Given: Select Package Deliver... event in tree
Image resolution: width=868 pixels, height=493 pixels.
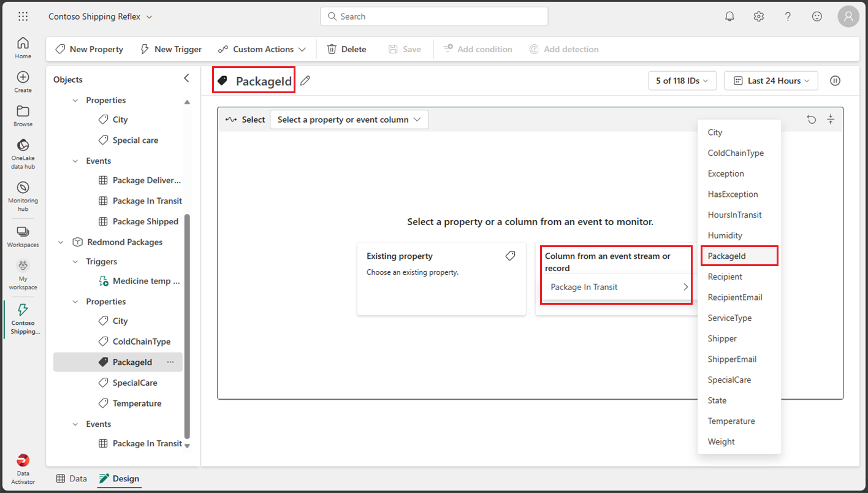Looking at the screenshot, I should click(140, 180).
